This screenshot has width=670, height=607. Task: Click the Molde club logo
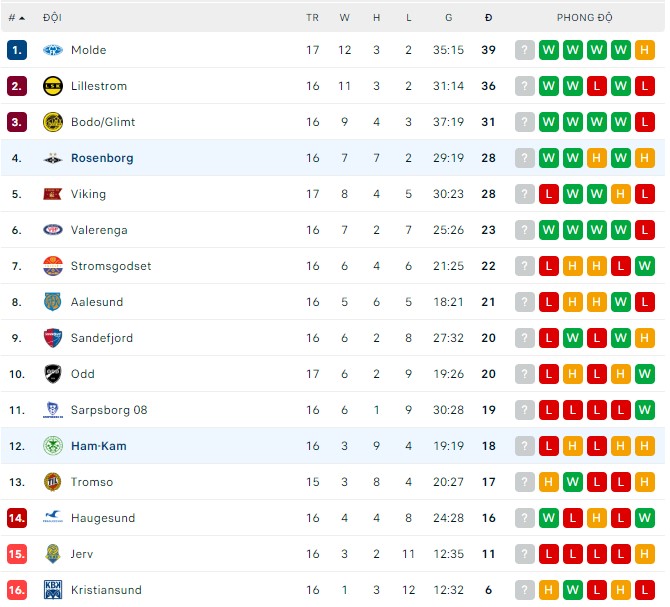coord(53,50)
